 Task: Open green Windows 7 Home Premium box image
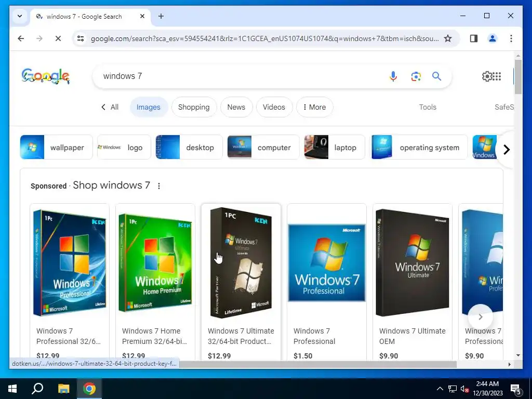tap(155, 262)
